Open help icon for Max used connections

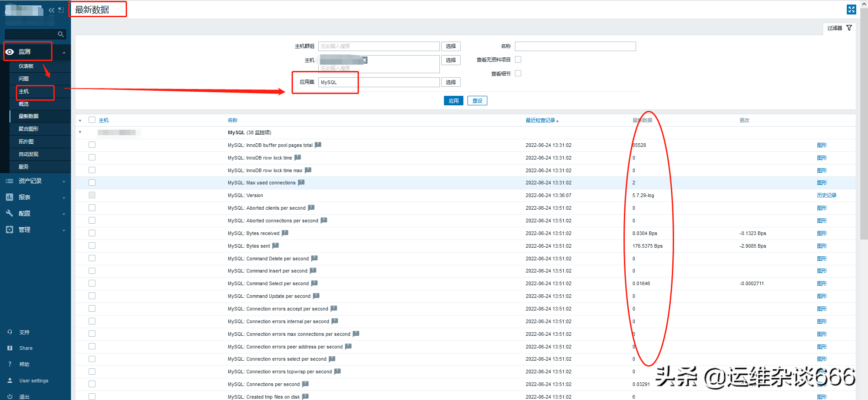click(301, 183)
